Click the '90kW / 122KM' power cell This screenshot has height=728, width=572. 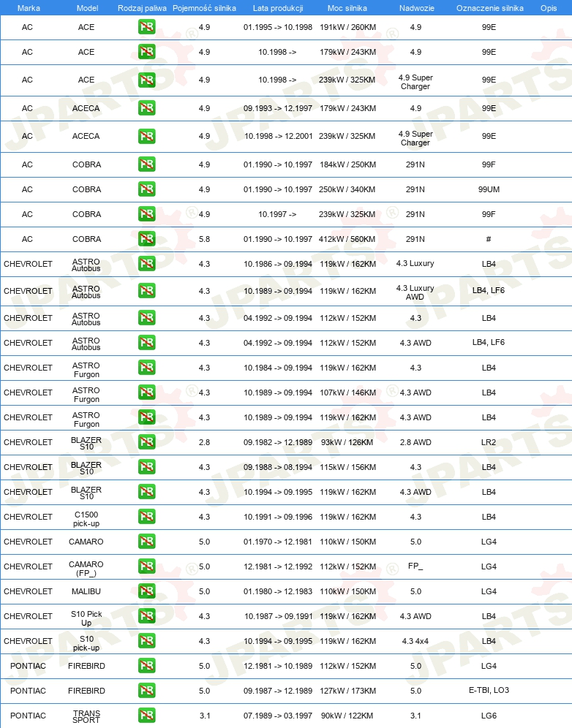pyautogui.click(x=347, y=716)
